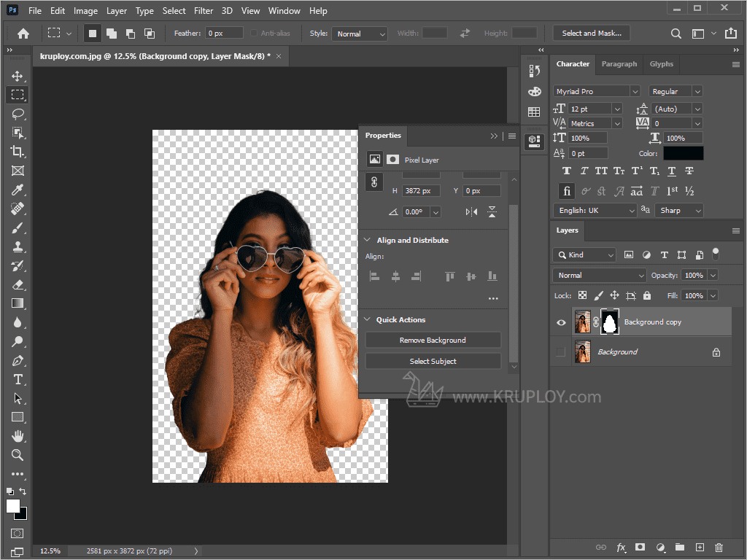Click the background color swatch

pos(23,515)
